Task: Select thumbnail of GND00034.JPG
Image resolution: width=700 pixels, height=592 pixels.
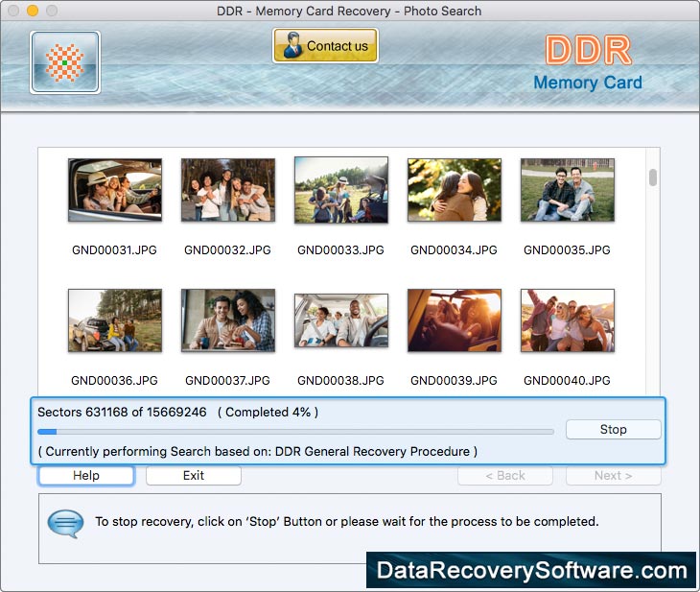Action: [455, 190]
